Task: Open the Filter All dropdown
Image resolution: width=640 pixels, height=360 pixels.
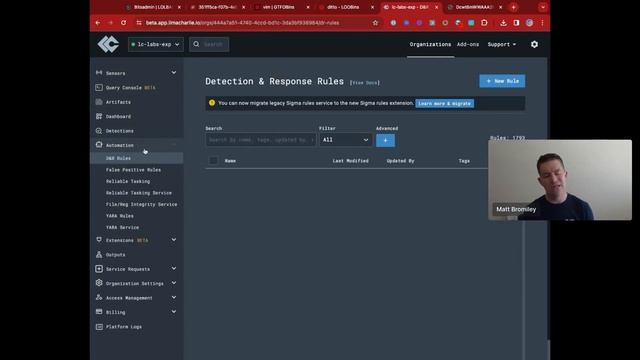Action: coord(346,140)
